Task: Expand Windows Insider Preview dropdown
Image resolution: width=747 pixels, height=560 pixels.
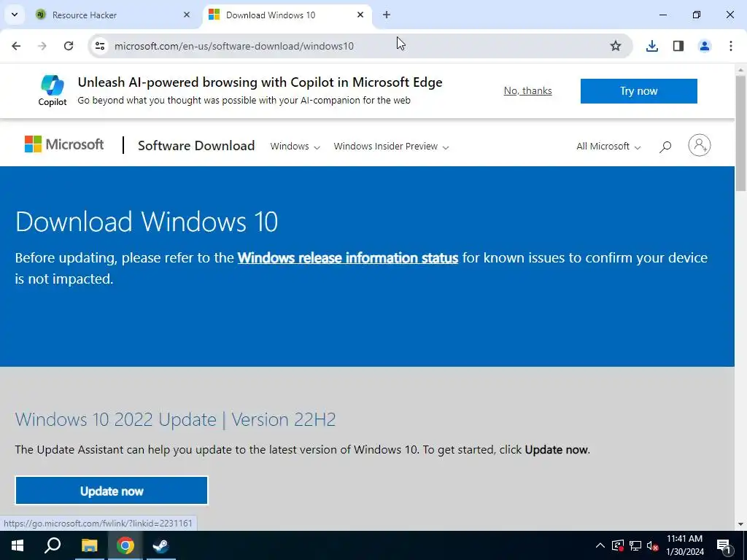Action: pos(391,146)
